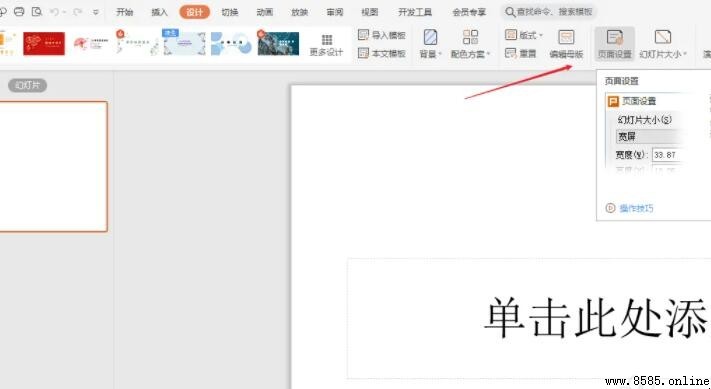Click the 更多设计 grid icon
The image size is (711, 389).
tap(326, 39)
